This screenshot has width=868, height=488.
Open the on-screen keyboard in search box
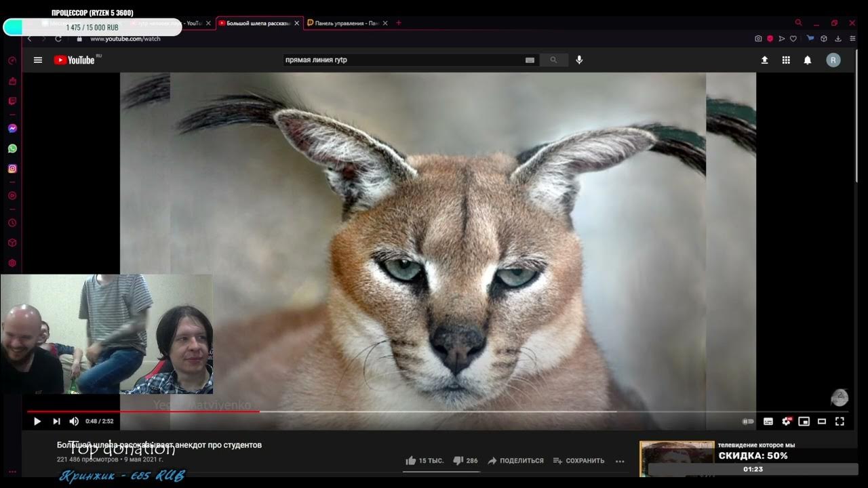530,60
